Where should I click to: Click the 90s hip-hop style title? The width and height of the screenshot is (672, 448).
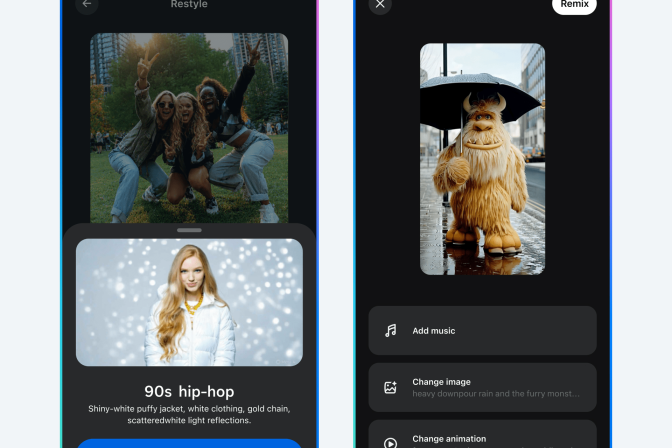[189, 391]
